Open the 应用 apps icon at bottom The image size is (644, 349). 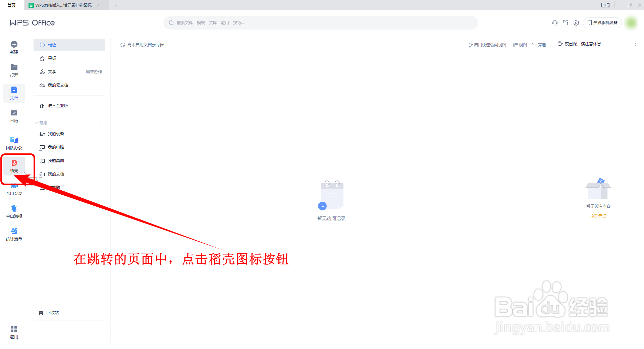point(14,332)
